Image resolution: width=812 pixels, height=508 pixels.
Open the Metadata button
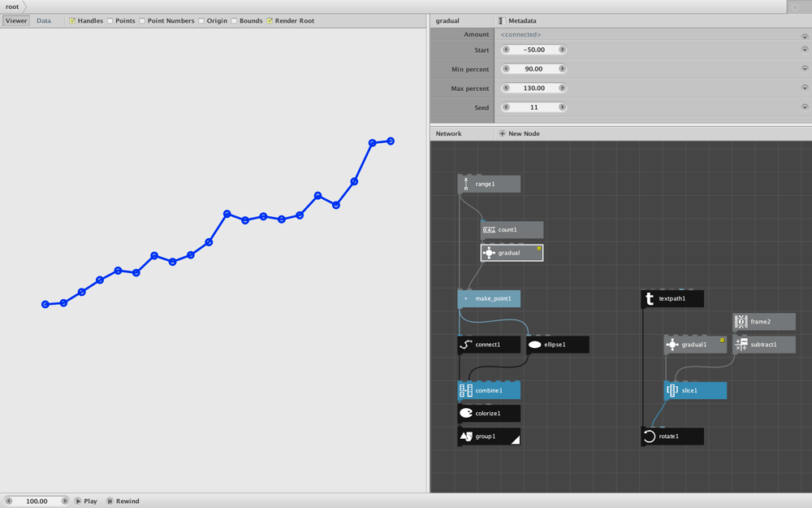pos(517,21)
